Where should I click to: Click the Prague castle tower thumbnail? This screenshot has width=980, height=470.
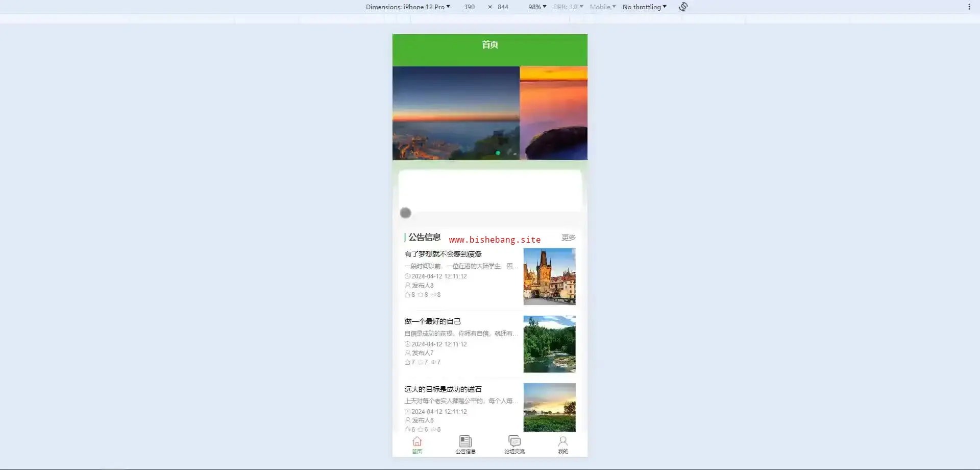(x=549, y=276)
